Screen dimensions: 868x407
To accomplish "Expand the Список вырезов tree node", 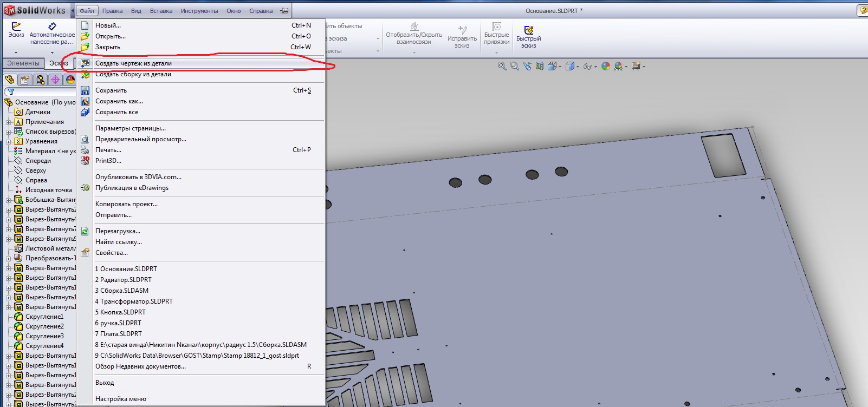I will coord(8,132).
